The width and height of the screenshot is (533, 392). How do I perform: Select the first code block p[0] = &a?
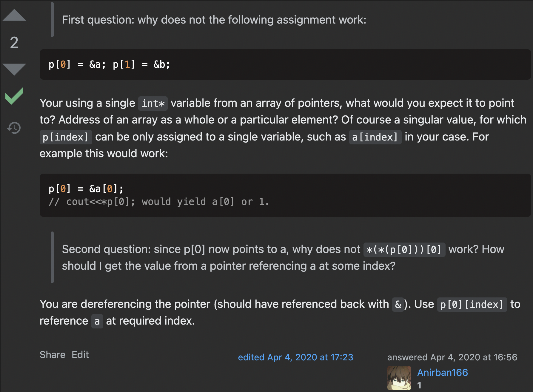click(x=285, y=64)
